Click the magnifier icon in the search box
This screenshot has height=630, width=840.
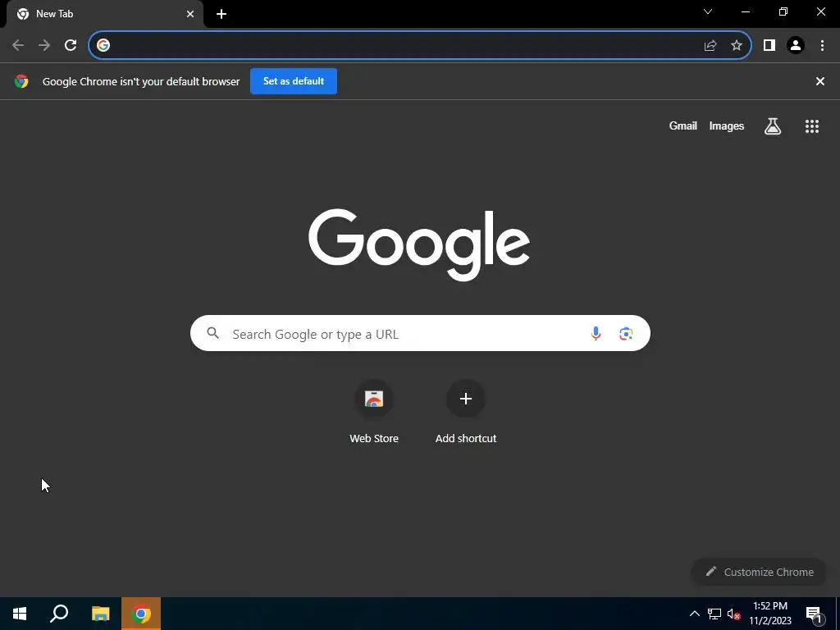click(213, 333)
